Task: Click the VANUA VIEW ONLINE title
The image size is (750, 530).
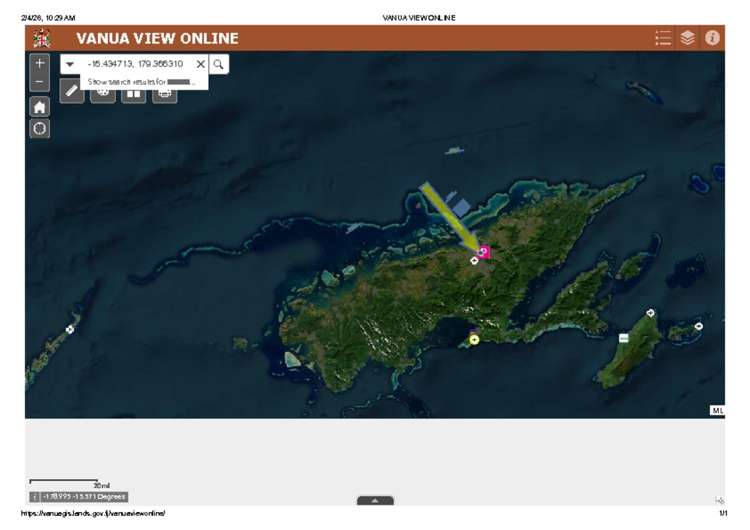Action: [157, 38]
